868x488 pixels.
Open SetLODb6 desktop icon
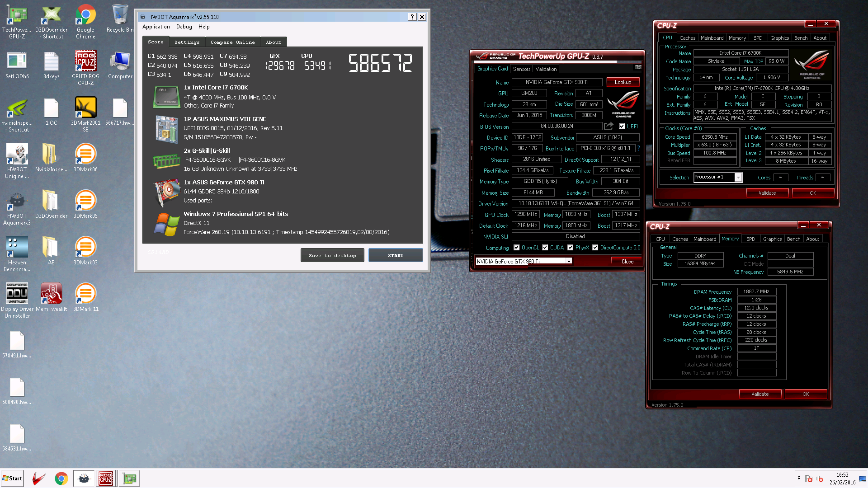[x=17, y=65]
